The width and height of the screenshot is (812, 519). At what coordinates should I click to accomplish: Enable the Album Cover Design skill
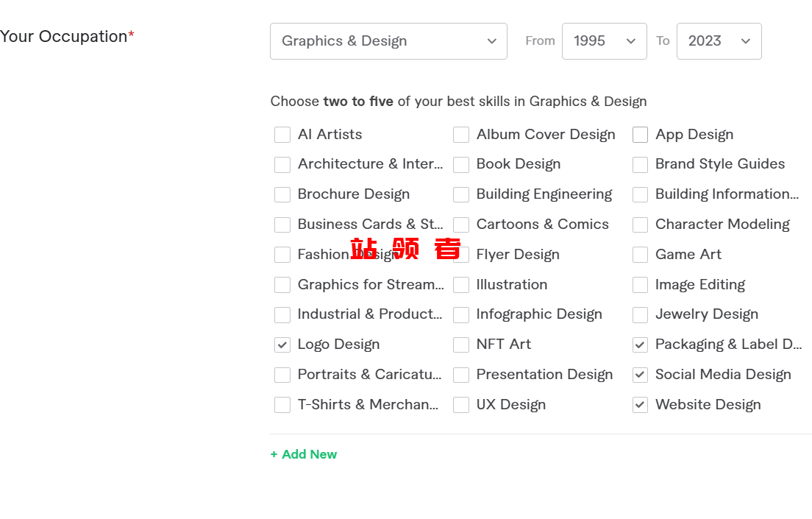[x=461, y=135]
